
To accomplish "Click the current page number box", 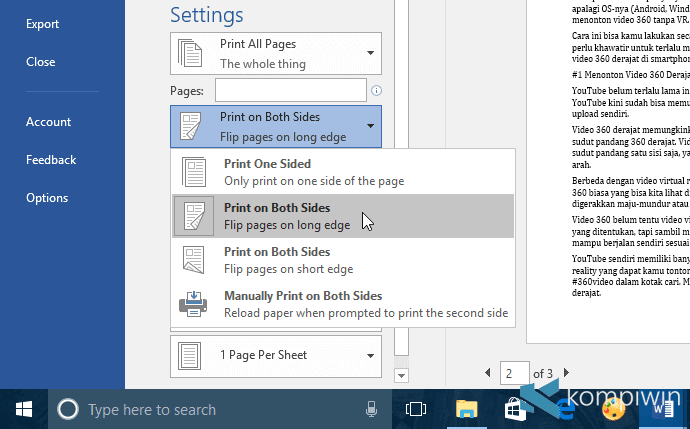I will click(x=514, y=373).
